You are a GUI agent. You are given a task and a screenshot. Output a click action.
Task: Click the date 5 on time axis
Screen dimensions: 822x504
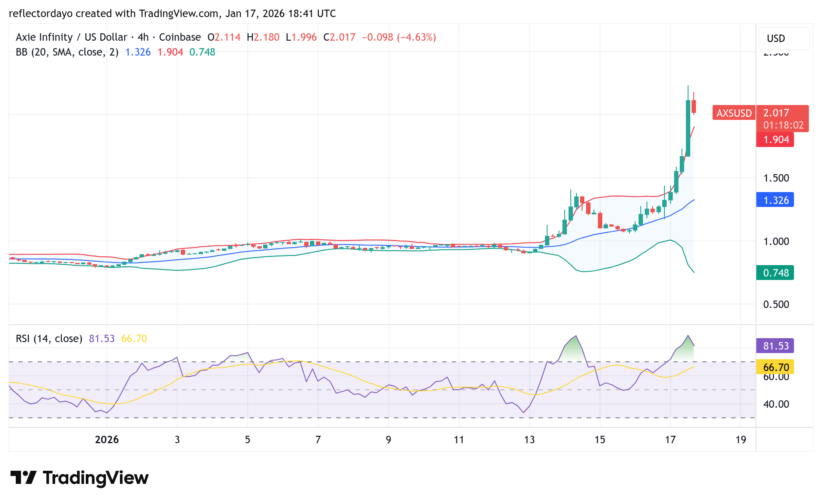[248, 440]
